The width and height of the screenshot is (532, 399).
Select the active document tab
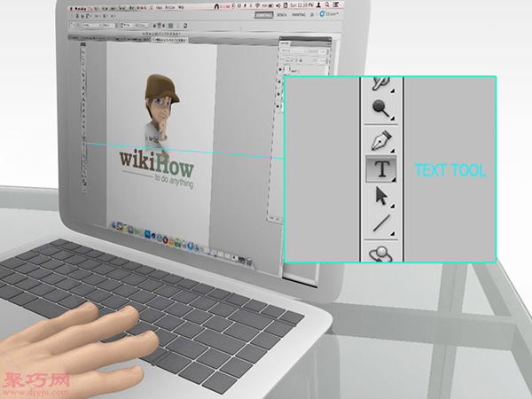169,40
